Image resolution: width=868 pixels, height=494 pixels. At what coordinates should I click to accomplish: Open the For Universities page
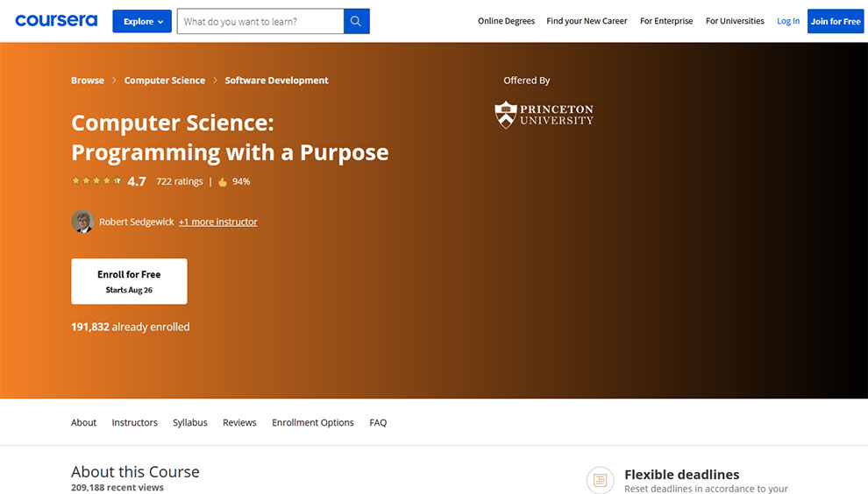735,21
